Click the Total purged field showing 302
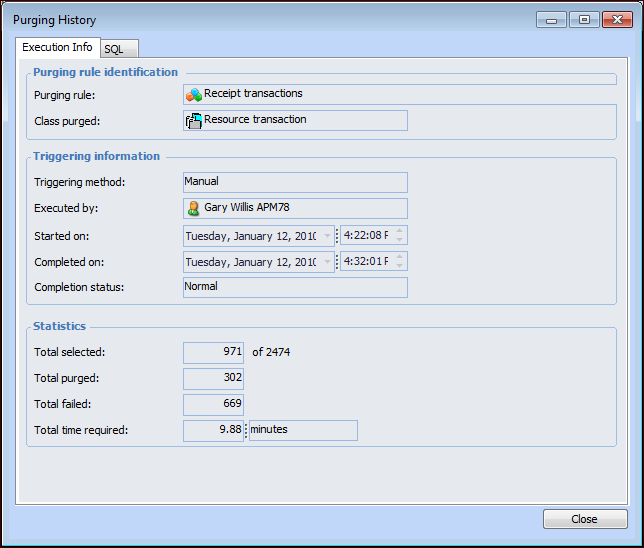The width and height of the screenshot is (644, 548). 214,378
